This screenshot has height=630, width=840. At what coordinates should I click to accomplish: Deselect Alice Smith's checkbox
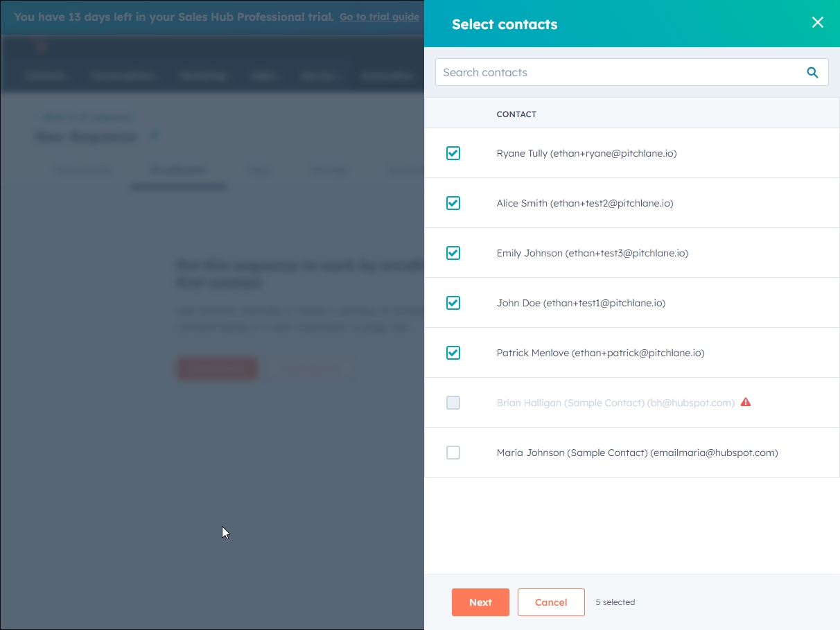tap(453, 203)
